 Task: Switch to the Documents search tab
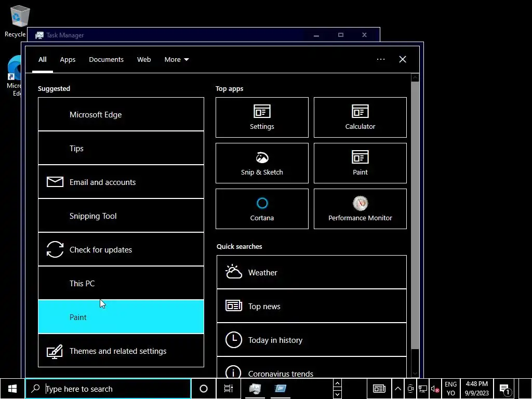pyautogui.click(x=106, y=59)
